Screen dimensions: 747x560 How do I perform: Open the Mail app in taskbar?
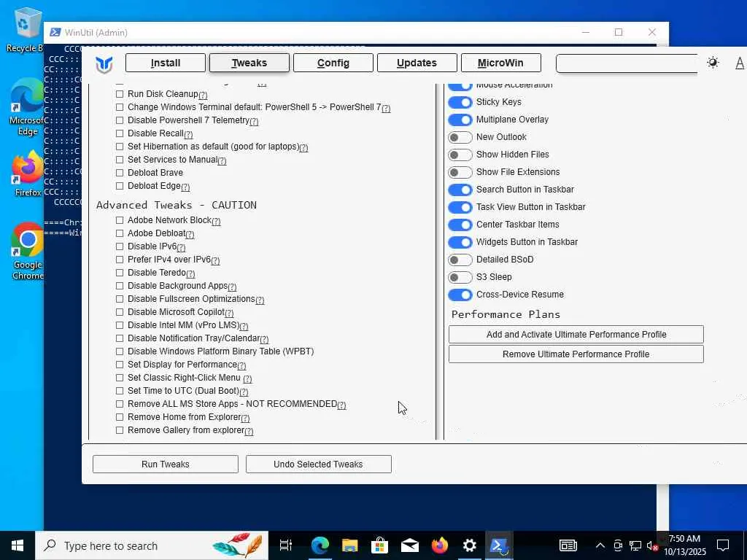(410, 545)
